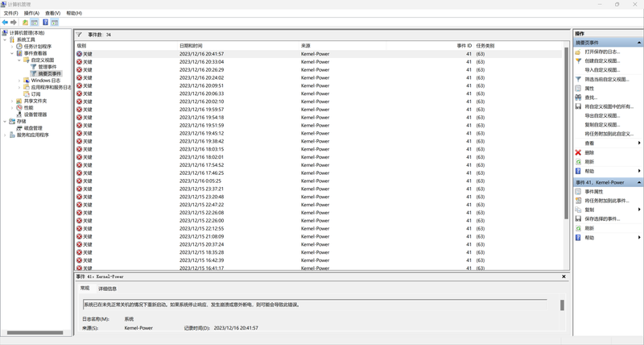Click 查找 (Find) binoculars icon in Actions

pos(578,98)
